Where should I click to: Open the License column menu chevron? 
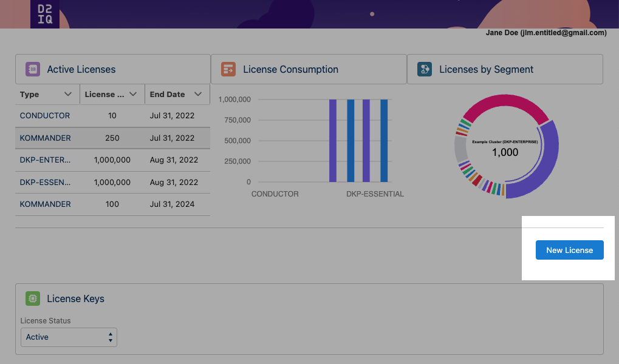point(133,94)
